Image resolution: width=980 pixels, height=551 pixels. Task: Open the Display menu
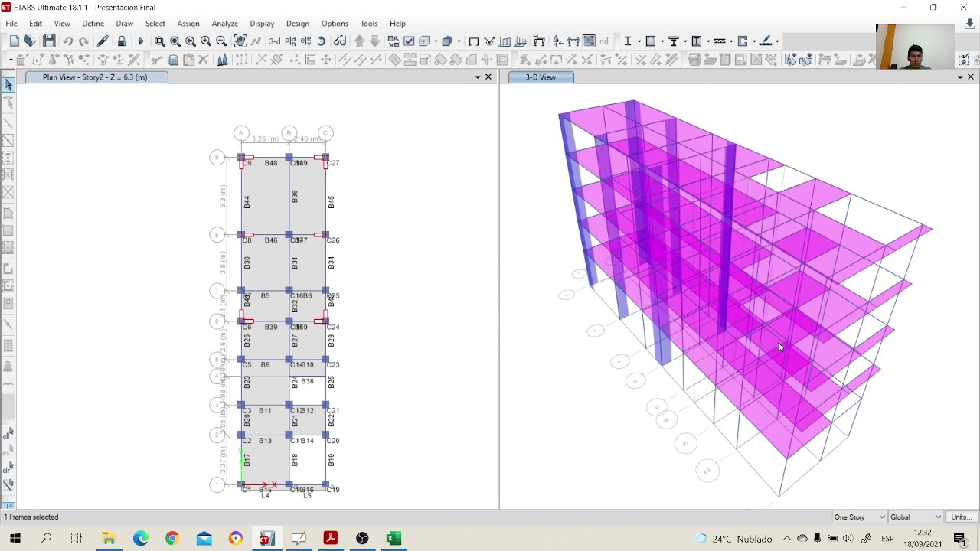(262, 24)
